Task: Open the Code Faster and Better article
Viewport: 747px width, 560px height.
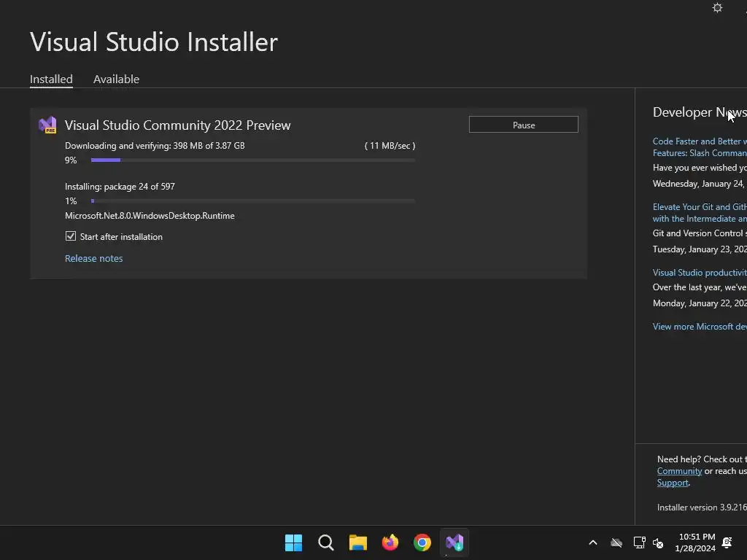Action: [x=700, y=147]
